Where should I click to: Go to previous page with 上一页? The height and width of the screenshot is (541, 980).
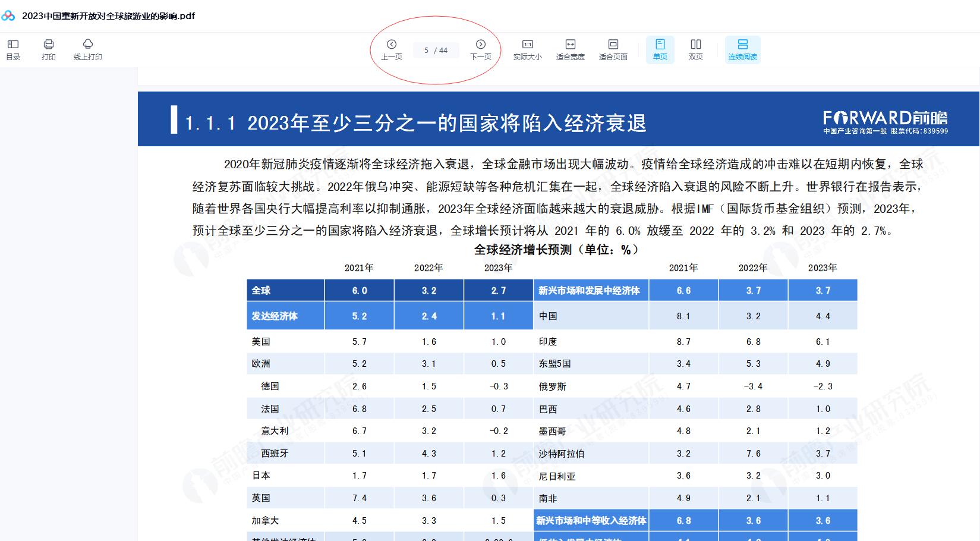(x=391, y=49)
